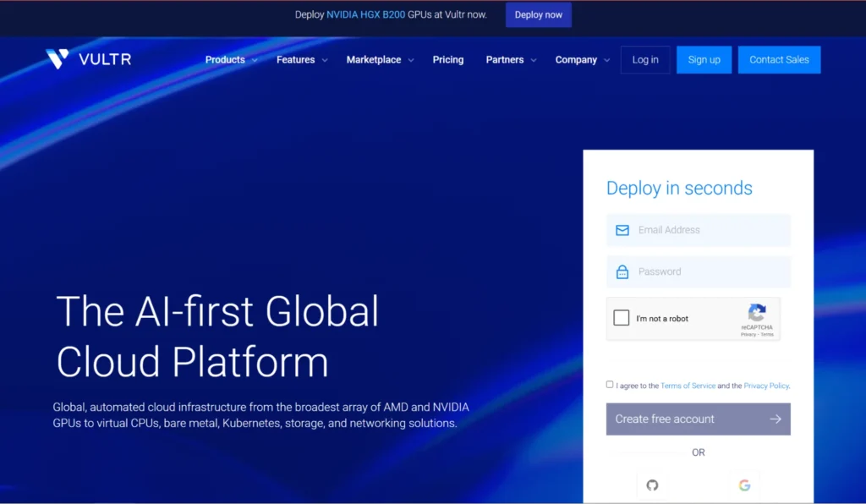Tick the Terms of Service agreement checkbox
This screenshot has width=866, height=504.
(610, 385)
